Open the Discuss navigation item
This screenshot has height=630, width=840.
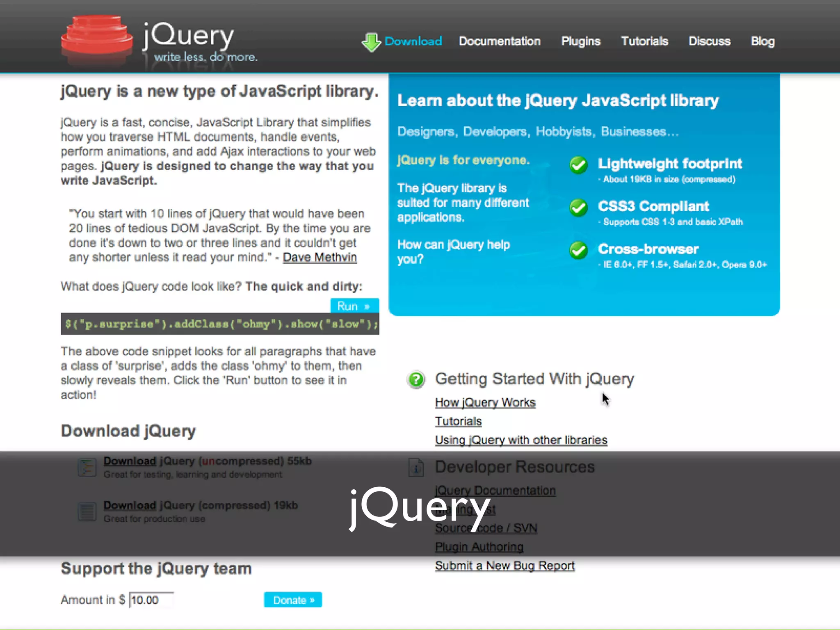[x=709, y=41]
